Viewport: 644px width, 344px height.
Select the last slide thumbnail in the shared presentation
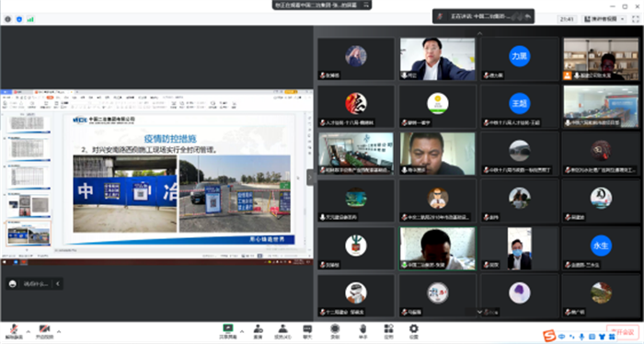point(29,233)
